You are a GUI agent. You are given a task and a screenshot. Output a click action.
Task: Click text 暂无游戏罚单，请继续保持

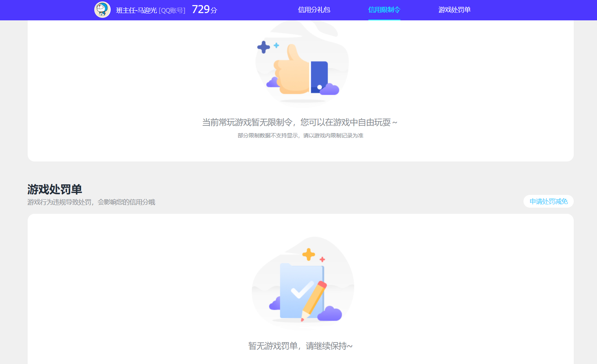300,346
